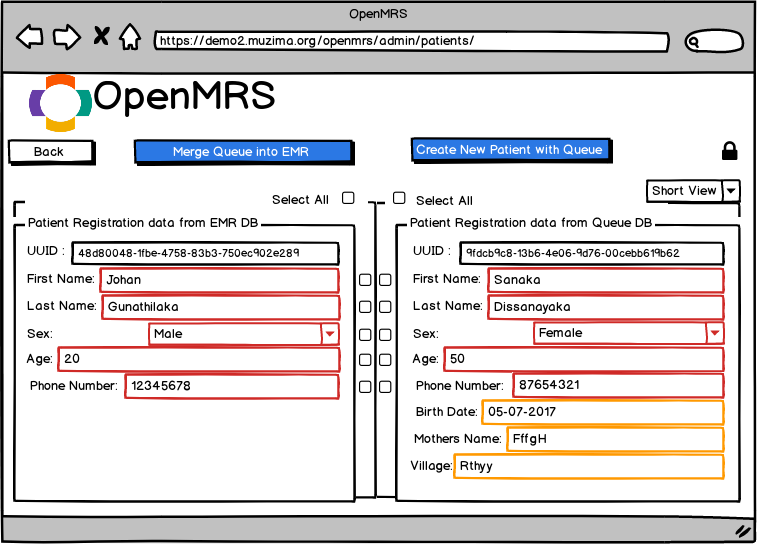This screenshot has width=757, height=544.
Task: Click Age field containing 20
Action: 198,359
